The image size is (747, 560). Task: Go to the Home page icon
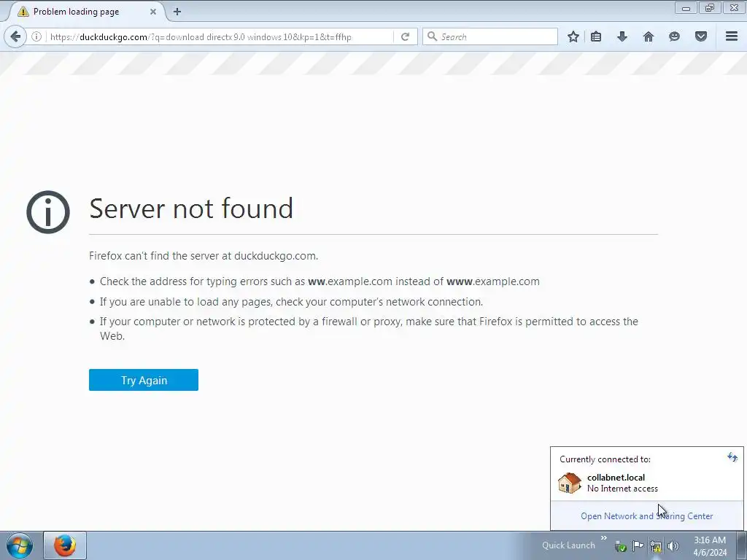point(649,36)
